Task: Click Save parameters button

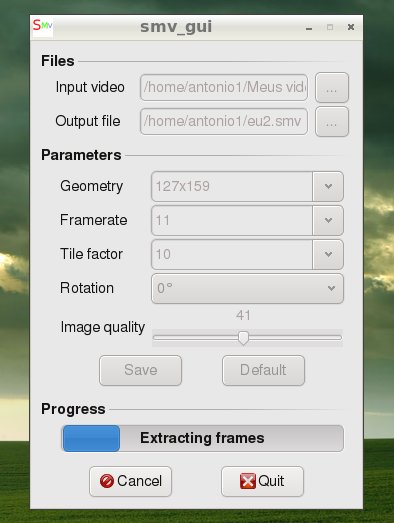Action: (x=140, y=370)
